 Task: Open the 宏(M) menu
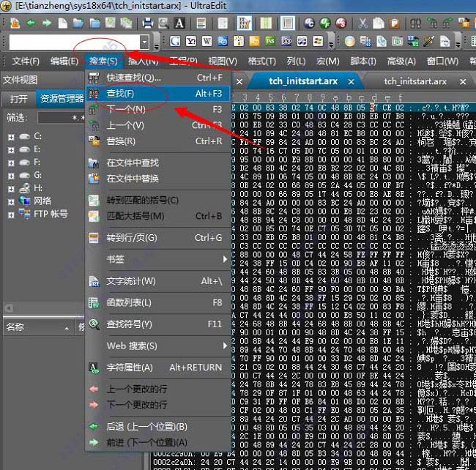pos(328,61)
